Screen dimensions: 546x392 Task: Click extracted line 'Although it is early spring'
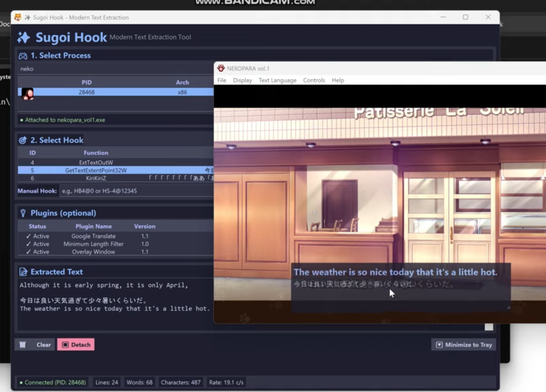pyautogui.click(x=104, y=285)
